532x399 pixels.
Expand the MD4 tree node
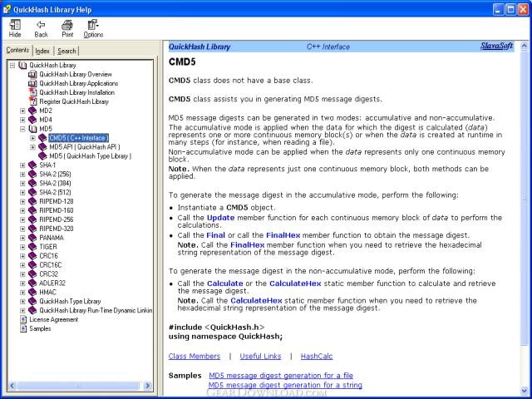point(22,120)
